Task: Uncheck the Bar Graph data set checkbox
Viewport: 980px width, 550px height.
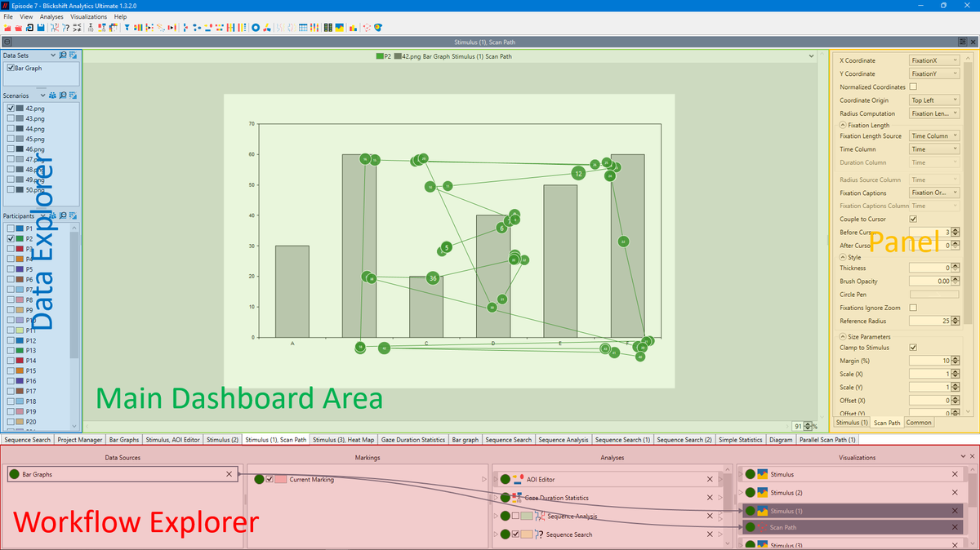Action: 11,69
